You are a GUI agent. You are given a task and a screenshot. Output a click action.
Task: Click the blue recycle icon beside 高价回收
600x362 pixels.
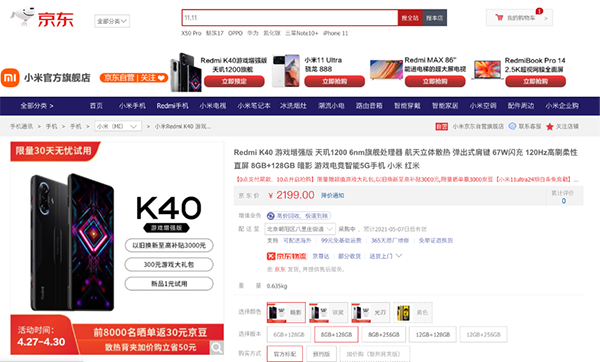pos(271,216)
